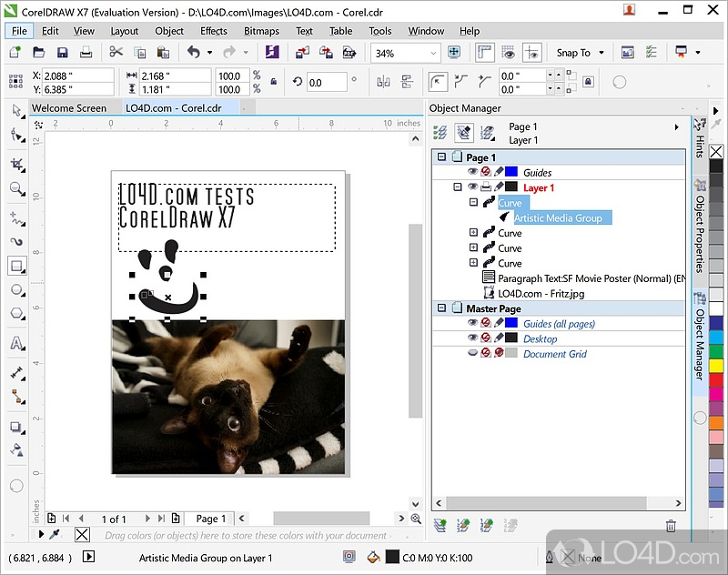The image size is (728, 575).
Task: Activate the Zoom tool in toolbox
Action: tap(16, 189)
